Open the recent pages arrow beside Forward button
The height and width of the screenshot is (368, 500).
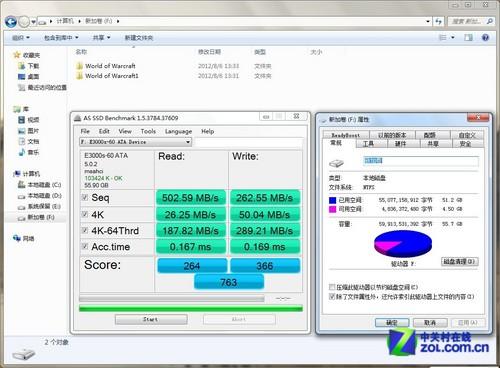(34, 22)
